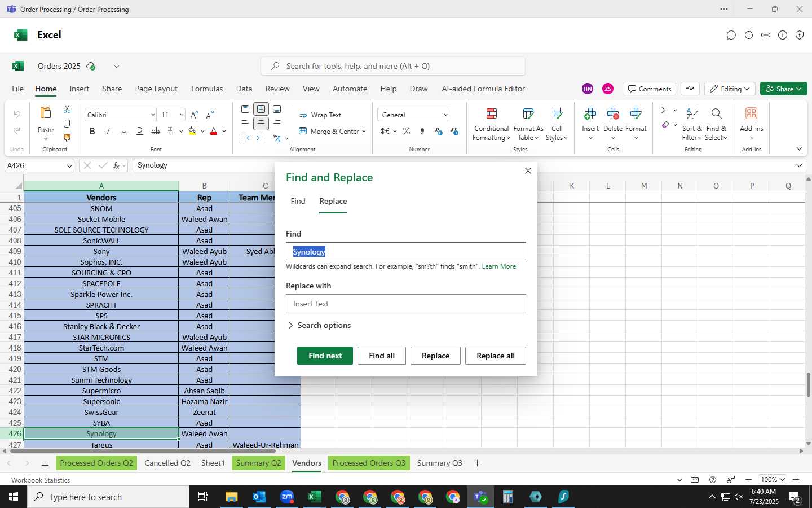Open AutoSum sigma function

(664, 110)
